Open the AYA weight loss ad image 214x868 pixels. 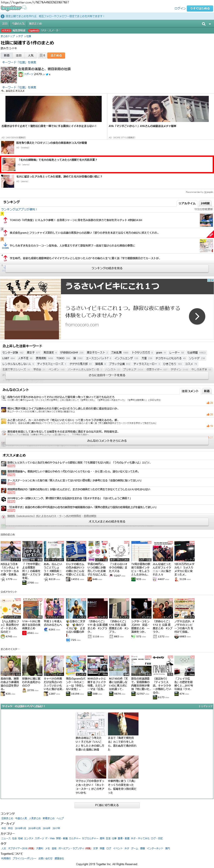coord(160,109)
